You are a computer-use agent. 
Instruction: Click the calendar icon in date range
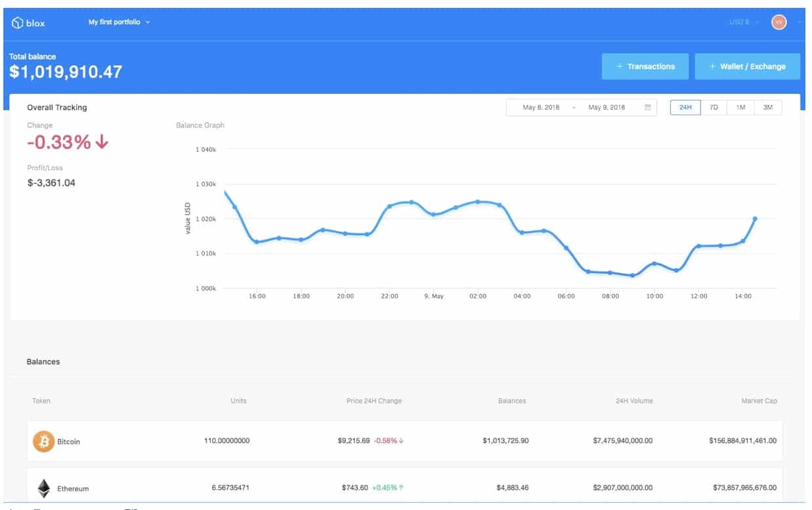click(648, 108)
